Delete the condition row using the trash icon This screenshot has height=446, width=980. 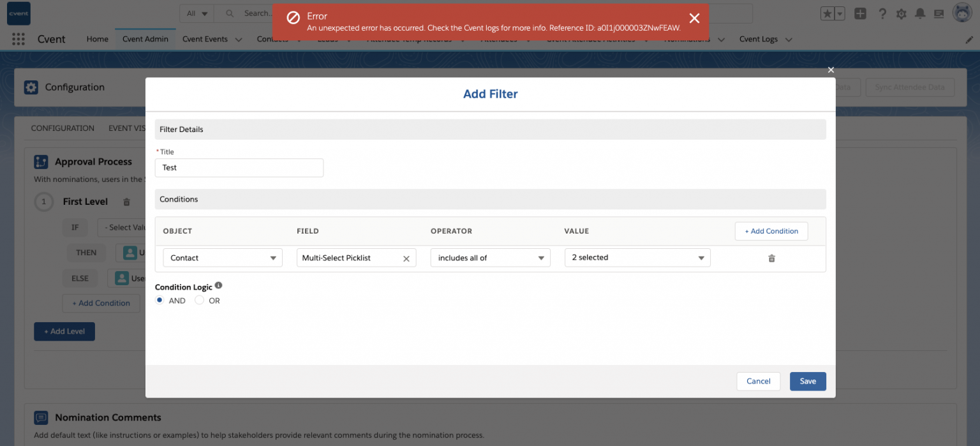[771, 258]
